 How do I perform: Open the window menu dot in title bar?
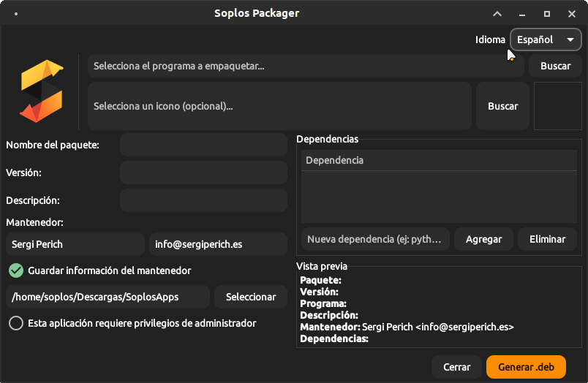pos(16,14)
